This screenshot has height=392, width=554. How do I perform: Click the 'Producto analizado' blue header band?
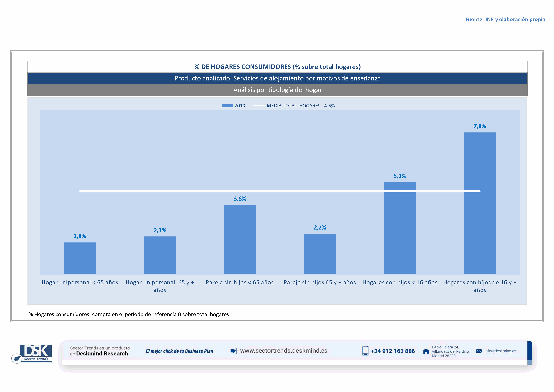pos(278,78)
